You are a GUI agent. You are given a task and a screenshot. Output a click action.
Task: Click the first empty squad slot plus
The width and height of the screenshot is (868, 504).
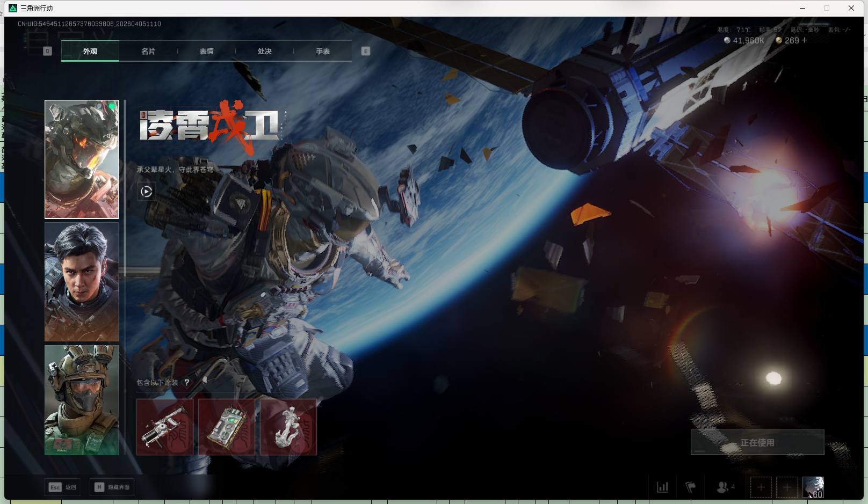click(x=761, y=487)
